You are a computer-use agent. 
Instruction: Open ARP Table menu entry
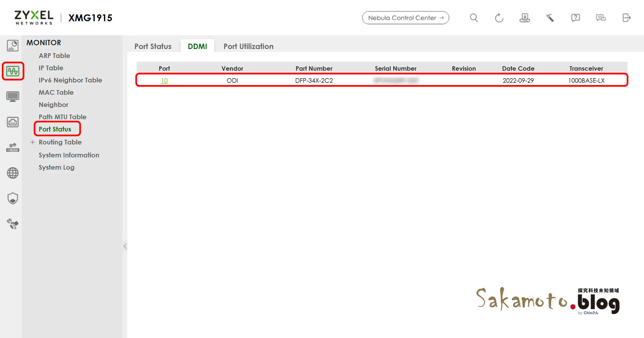click(x=54, y=56)
